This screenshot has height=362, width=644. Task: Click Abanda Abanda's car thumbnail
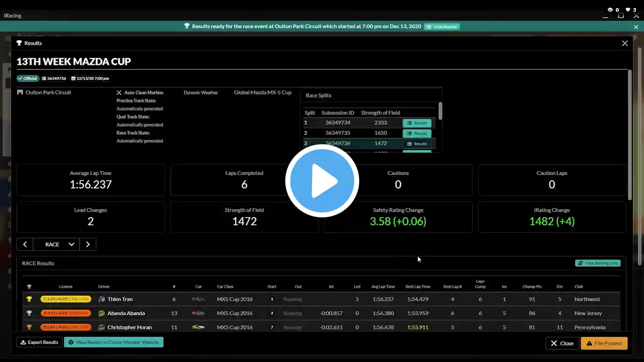point(198,313)
